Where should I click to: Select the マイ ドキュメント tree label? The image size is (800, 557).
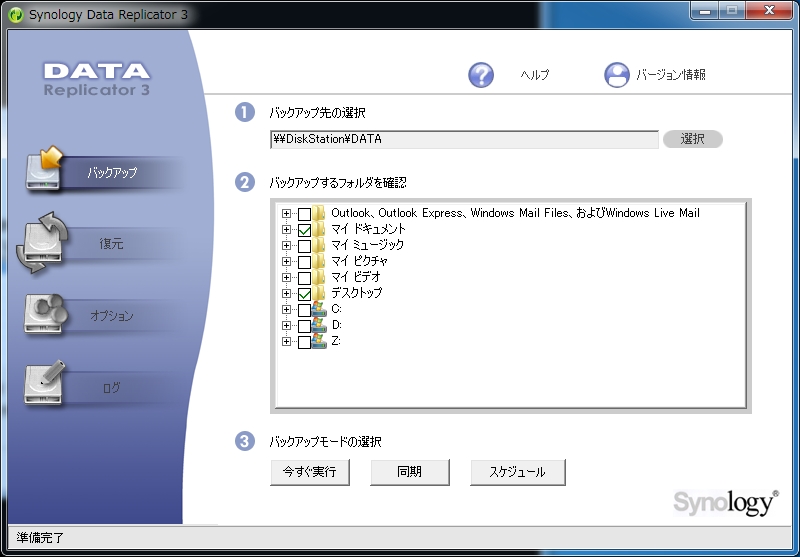click(368, 229)
